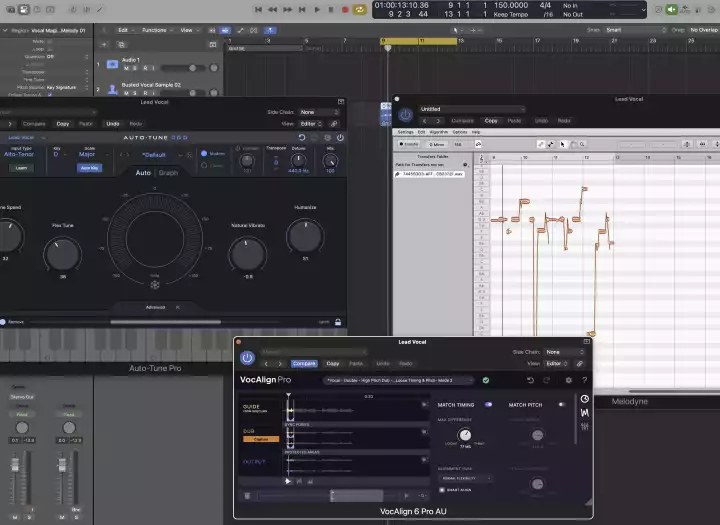Screen dimensions: 720x525
Task: Open the Snap Smart dropdown
Action: [x=636, y=30]
